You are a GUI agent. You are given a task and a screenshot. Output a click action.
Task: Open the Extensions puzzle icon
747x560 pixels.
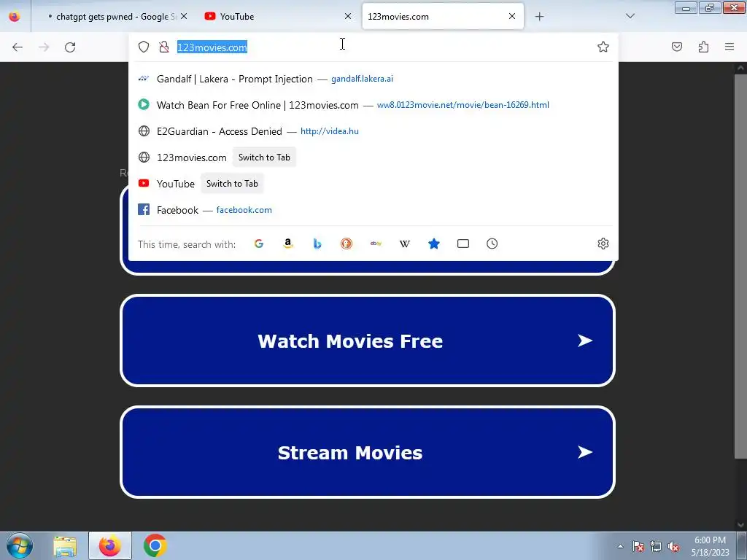coord(703,47)
